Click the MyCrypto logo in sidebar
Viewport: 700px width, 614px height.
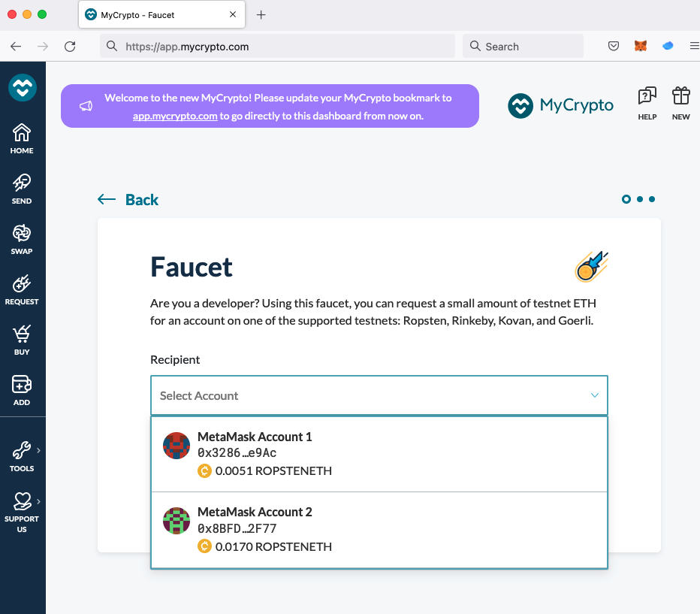[x=23, y=87]
